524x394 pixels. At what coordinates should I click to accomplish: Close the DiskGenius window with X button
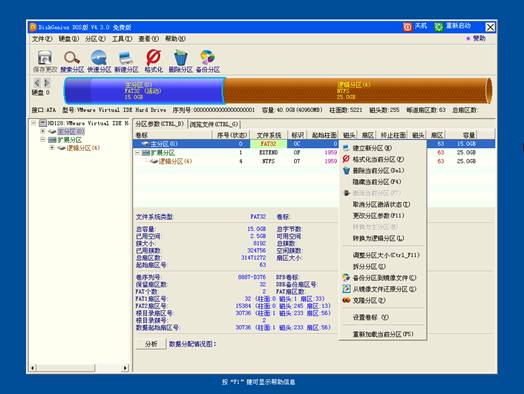click(490, 27)
